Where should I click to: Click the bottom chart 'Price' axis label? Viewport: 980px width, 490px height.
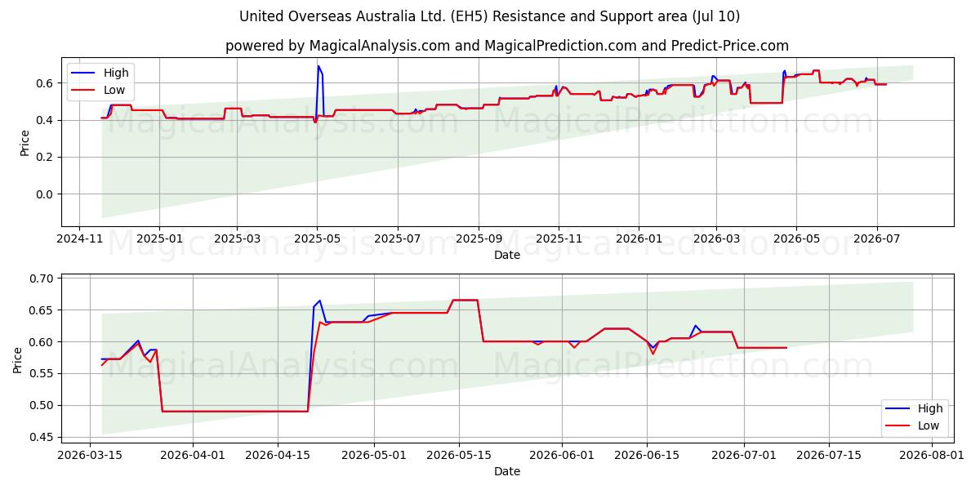pyautogui.click(x=19, y=359)
